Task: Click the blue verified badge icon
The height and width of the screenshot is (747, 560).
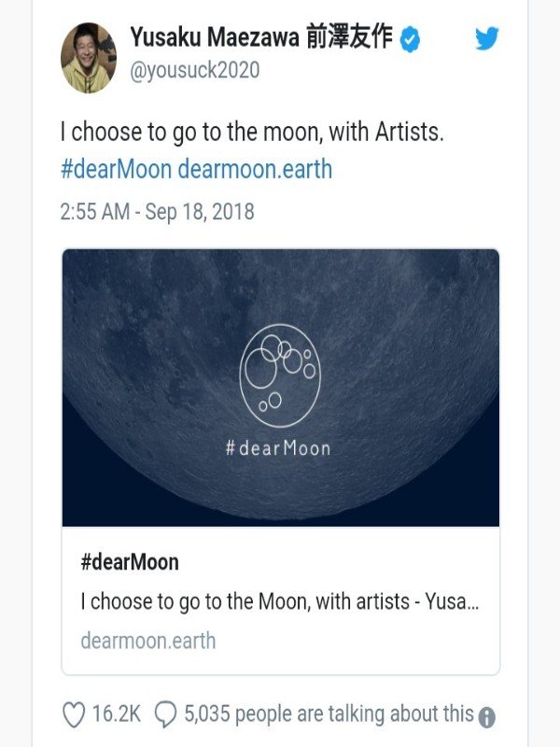Action: (x=410, y=39)
